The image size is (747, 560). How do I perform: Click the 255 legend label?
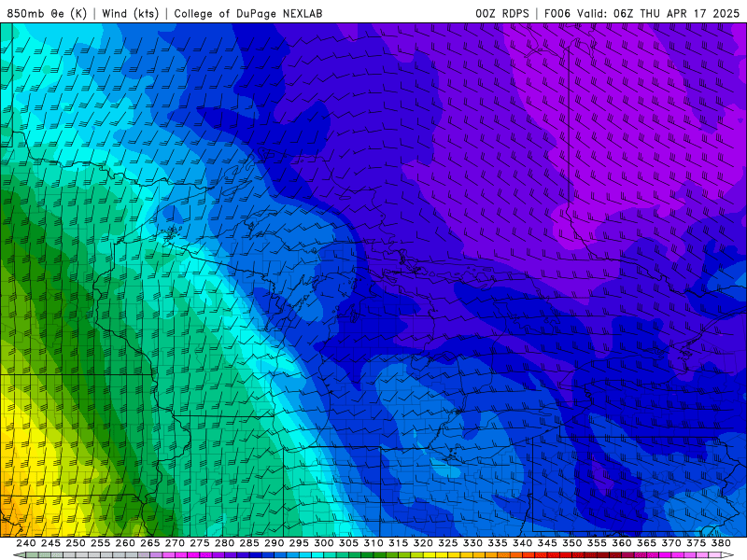pos(100,543)
